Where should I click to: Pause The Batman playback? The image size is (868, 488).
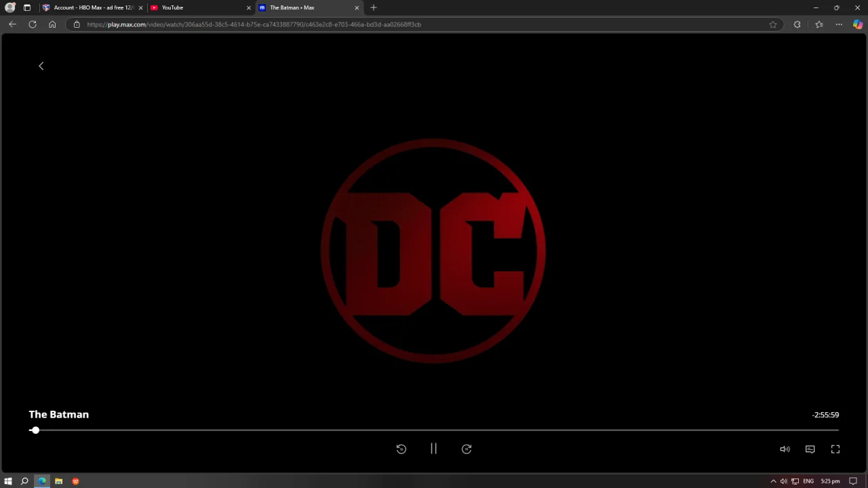coord(433,449)
